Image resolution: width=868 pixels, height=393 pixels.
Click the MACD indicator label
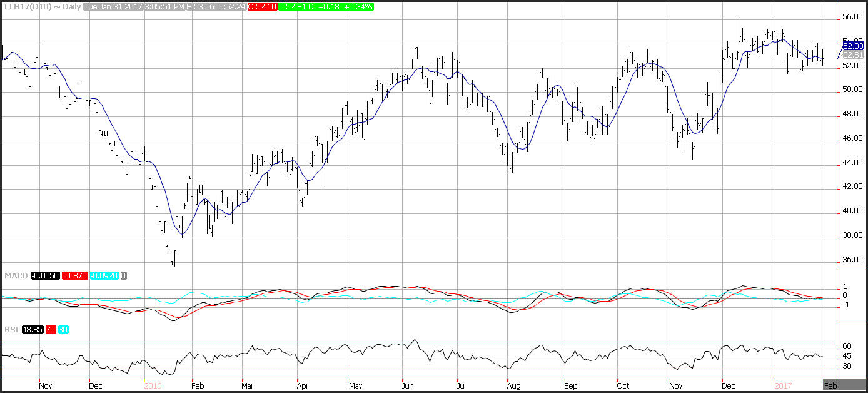(15, 276)
